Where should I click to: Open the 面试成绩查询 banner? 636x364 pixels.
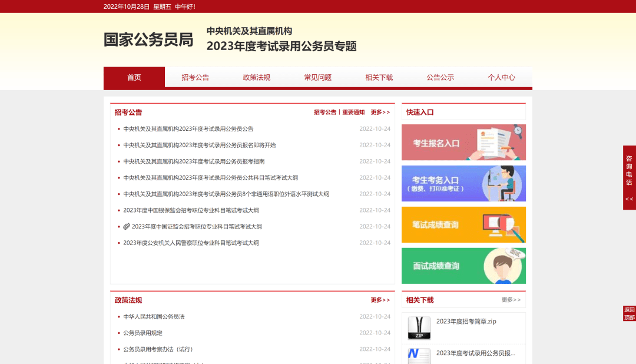coord(463,266)
